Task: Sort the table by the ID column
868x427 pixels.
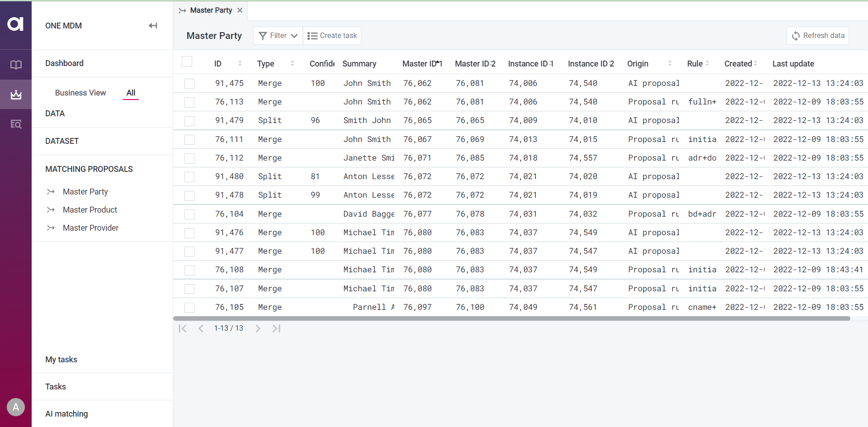Action: pyautogui.click(x=240, y=63)
